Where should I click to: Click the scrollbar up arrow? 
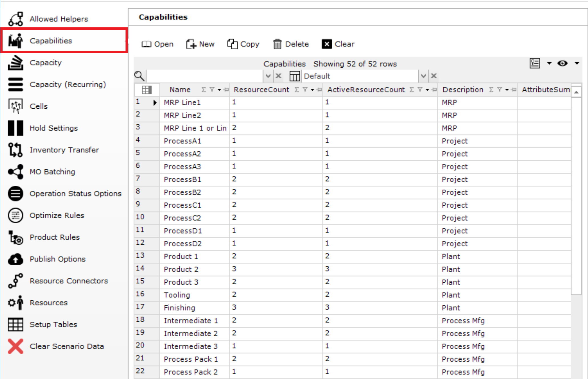[576, 92]
